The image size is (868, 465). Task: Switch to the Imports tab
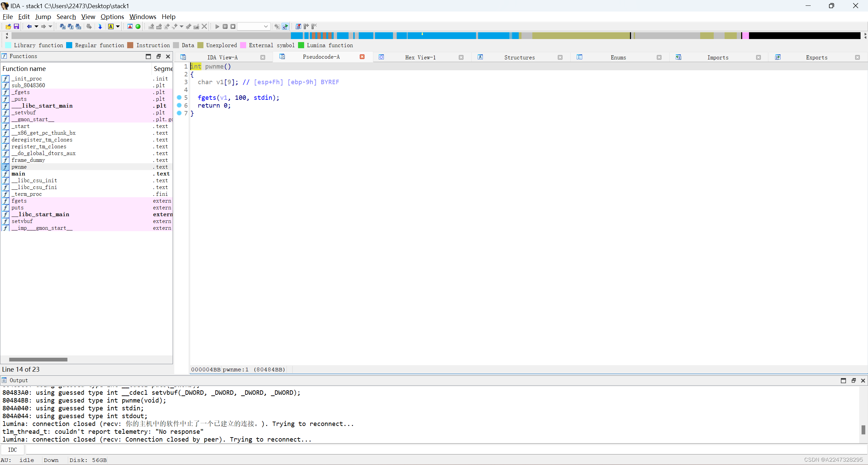[718, 57]
